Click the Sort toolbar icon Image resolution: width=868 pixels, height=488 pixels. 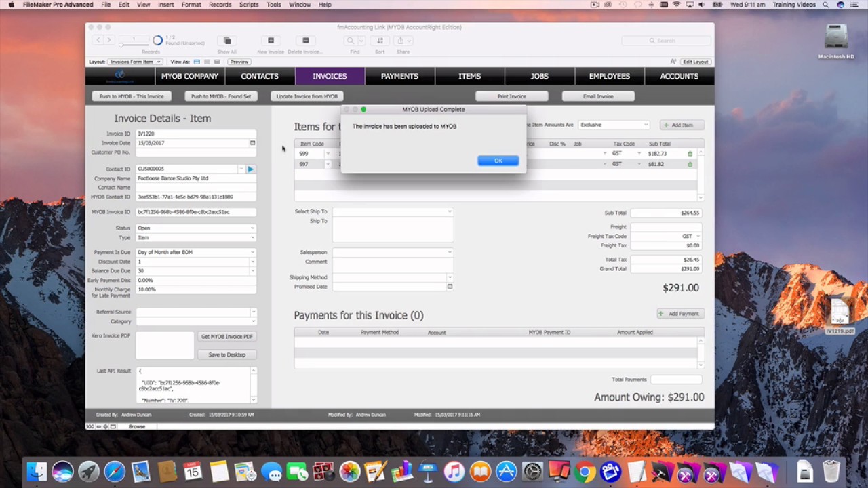click(x=380, y=41)
